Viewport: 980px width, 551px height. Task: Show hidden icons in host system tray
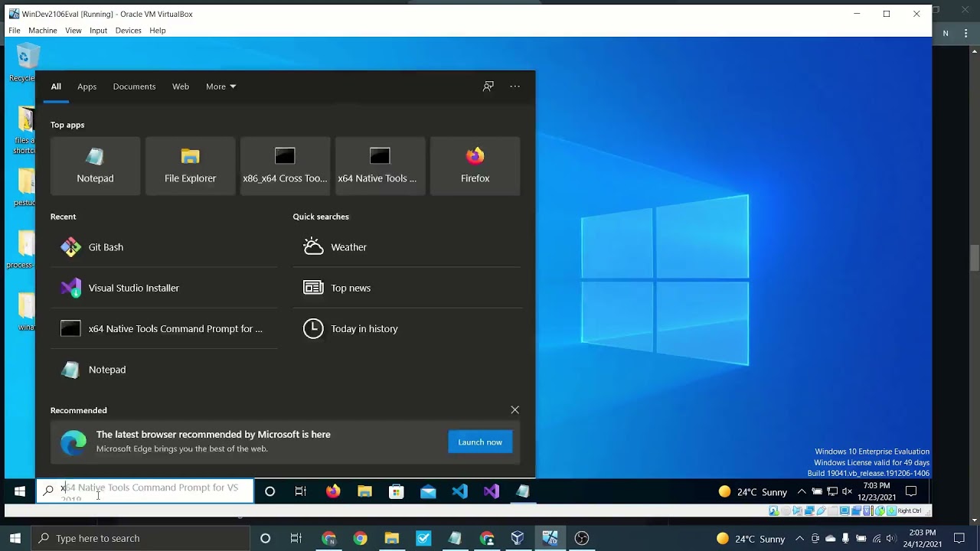800,539
